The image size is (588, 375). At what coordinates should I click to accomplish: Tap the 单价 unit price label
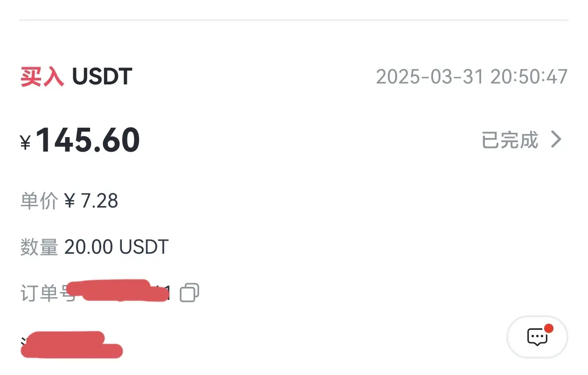(39, 201)
